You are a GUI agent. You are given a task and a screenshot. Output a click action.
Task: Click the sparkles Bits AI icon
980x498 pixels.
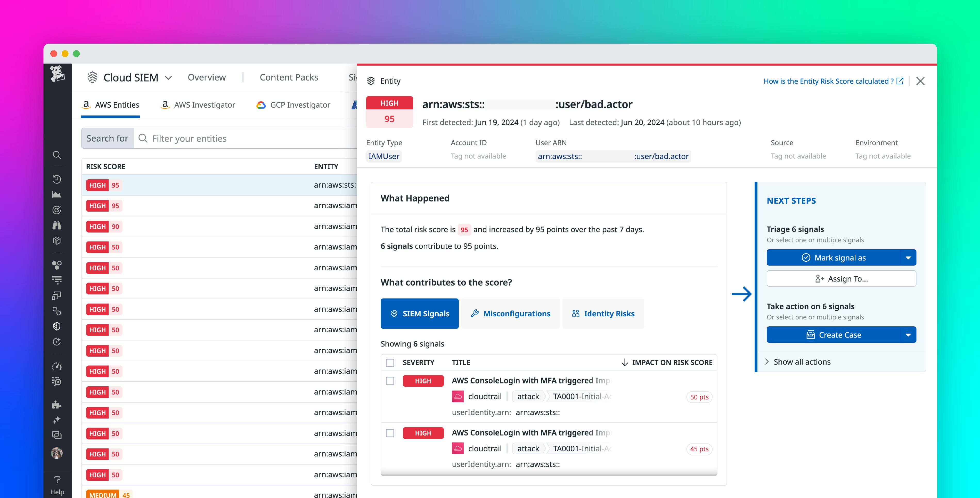click(x=57, y=420)
